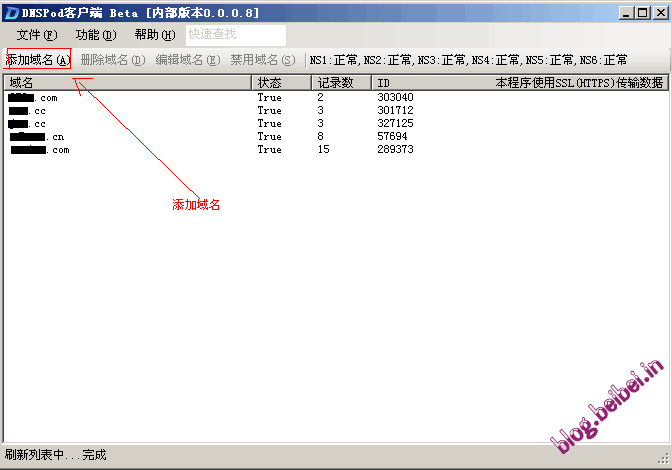Select the domain row with ID 301712
Image resolution: width=672 pixels, height=470 pixels.
pos(336,111)
